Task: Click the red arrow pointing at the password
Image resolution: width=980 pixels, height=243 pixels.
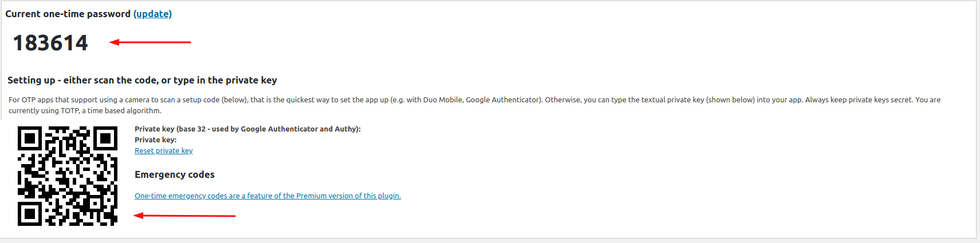Action: click(x=150, y=42)
